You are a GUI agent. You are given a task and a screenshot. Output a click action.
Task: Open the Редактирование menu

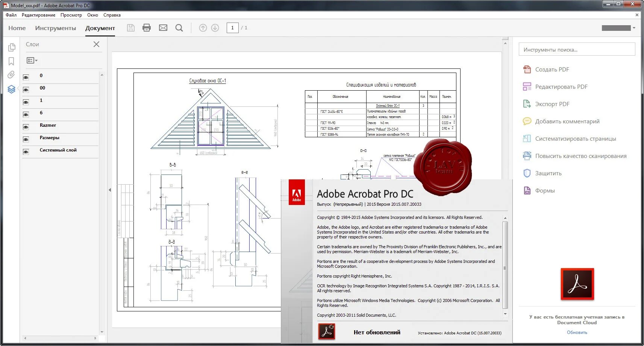(38, 15)
